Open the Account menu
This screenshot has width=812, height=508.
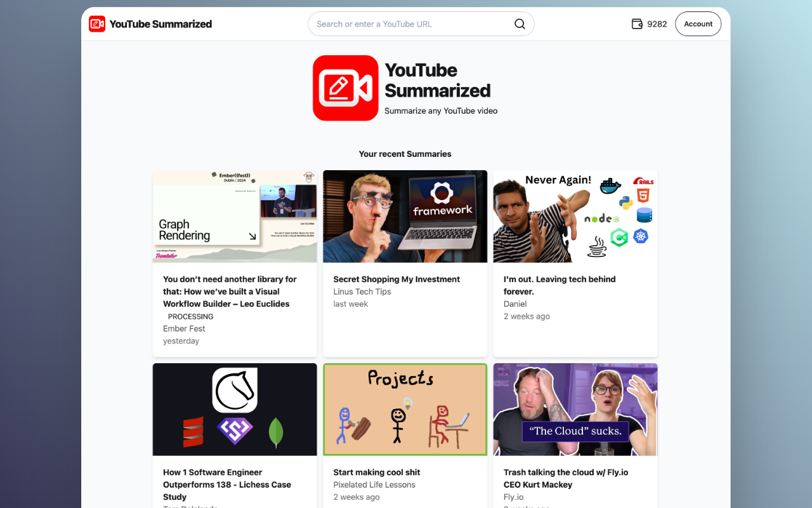click(698, 23)
